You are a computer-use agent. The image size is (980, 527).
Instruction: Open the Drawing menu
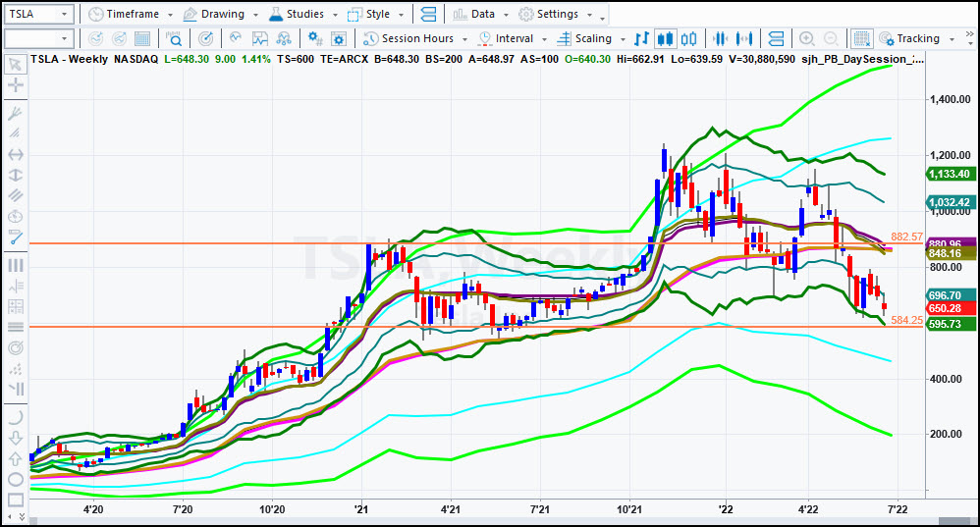221,14
